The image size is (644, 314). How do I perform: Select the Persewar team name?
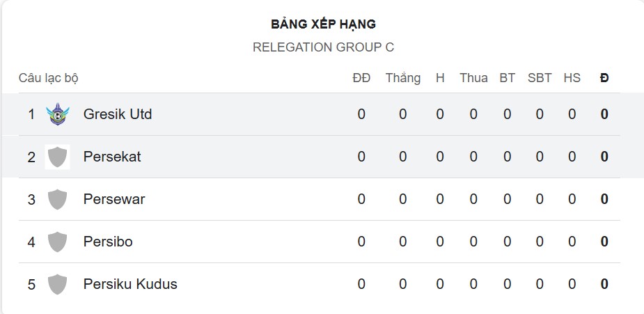(x=114, y=199)
